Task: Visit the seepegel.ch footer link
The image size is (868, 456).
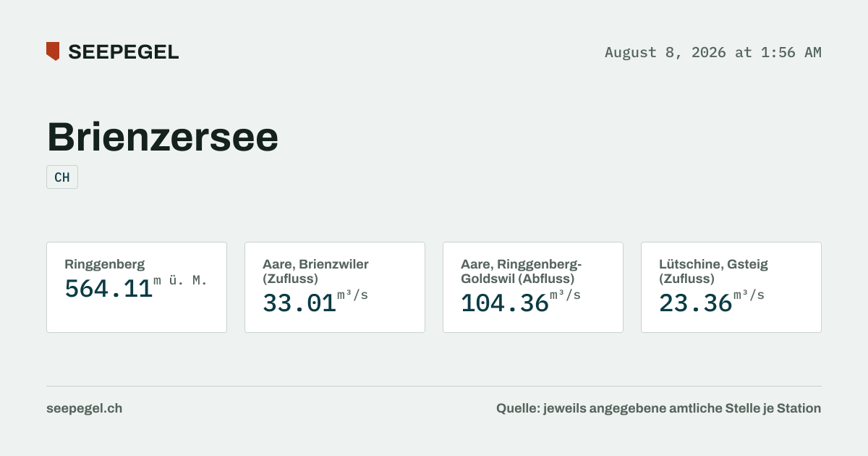Action: click(x=84, y=408)
